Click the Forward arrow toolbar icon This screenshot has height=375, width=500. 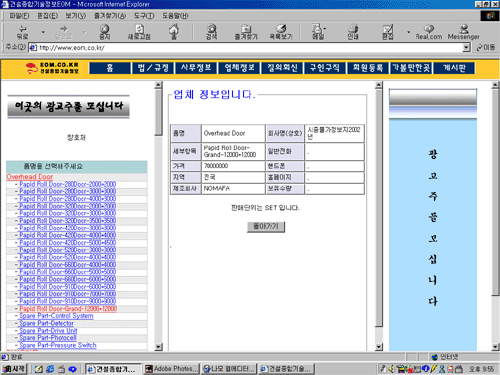(63, 32)
